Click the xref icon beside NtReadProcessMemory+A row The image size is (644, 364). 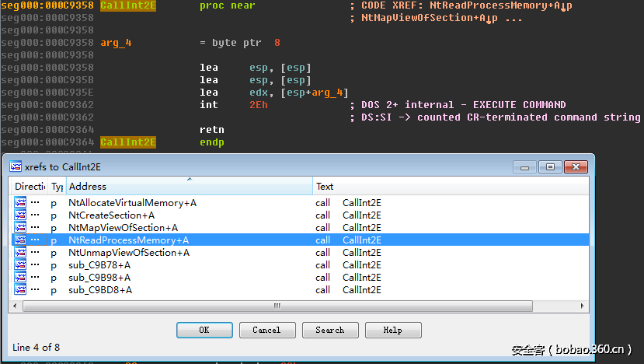20,240
